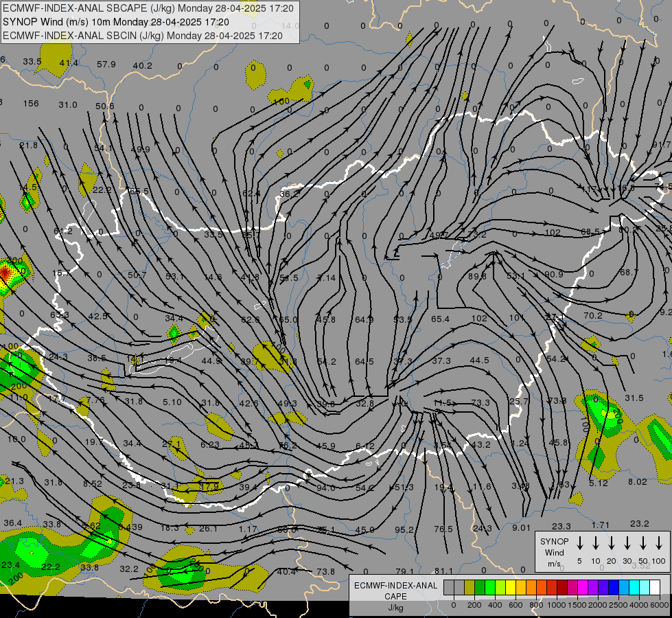The image size is (672, 618).
Task: Click the 5 m/s wind arrow symbol
Action: (579, 543)
